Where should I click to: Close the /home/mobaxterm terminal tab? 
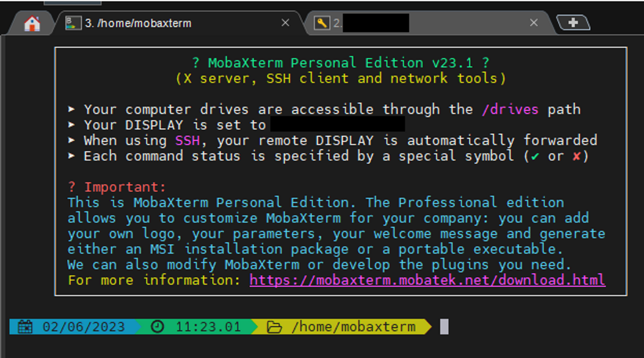285,23
